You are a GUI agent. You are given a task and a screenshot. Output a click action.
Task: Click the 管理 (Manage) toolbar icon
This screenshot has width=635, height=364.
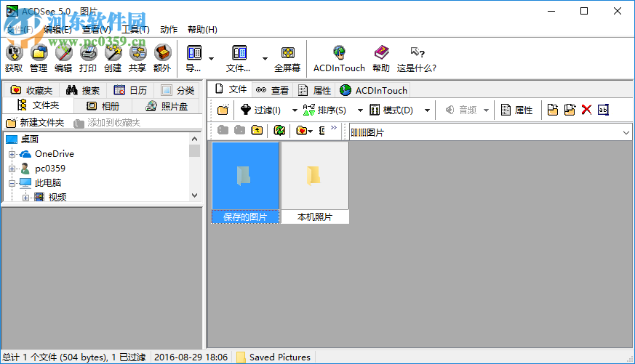coord(39,52)
